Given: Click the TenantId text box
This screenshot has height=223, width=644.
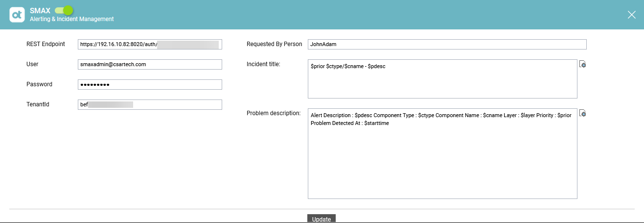Looking at the screenshot, I should click(150, 104).
